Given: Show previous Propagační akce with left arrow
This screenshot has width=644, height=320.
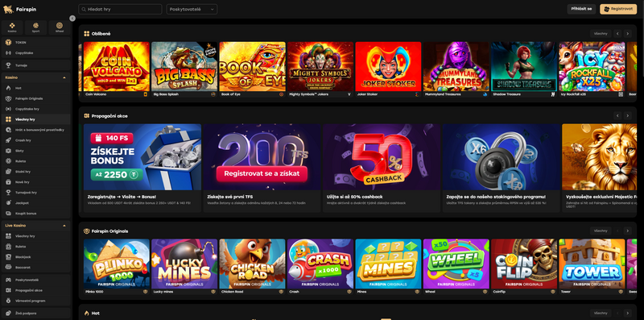Looking at the screenshot, I should [x=617, y=116].
